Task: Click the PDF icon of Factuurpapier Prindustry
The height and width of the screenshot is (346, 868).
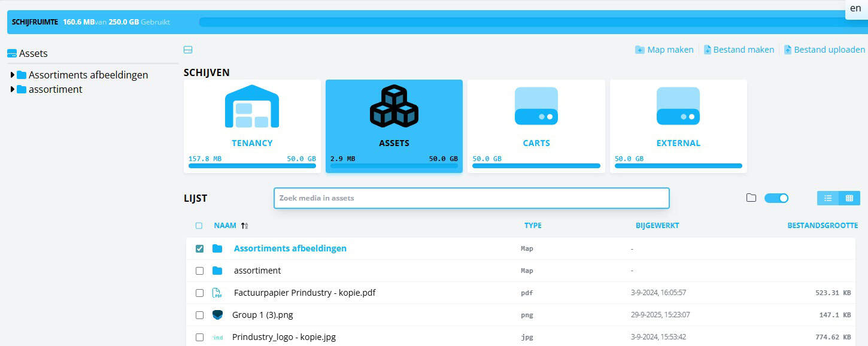Action: coord(217,292)
